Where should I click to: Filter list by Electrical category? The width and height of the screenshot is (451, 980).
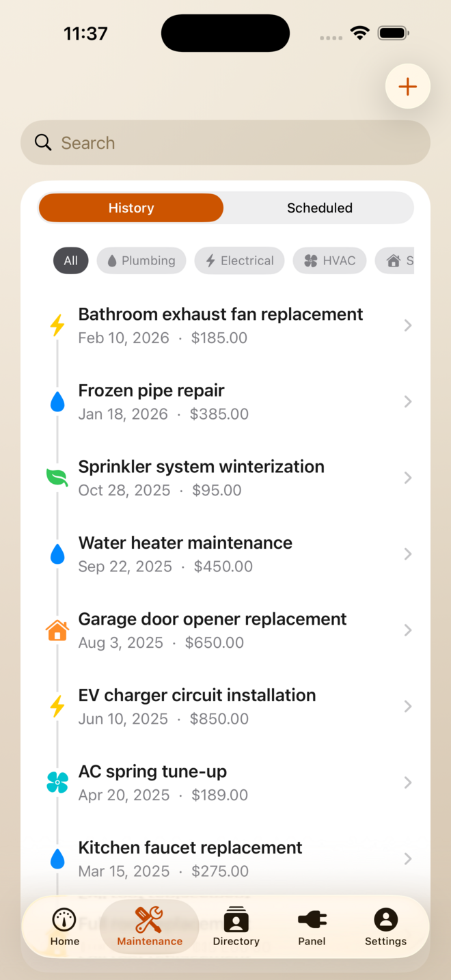coord(239,260)
